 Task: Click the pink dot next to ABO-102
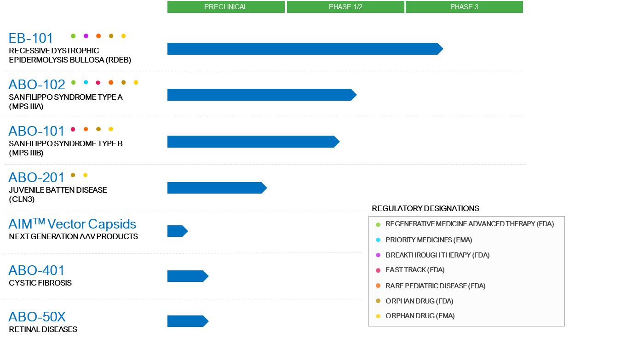pos(98,83)
